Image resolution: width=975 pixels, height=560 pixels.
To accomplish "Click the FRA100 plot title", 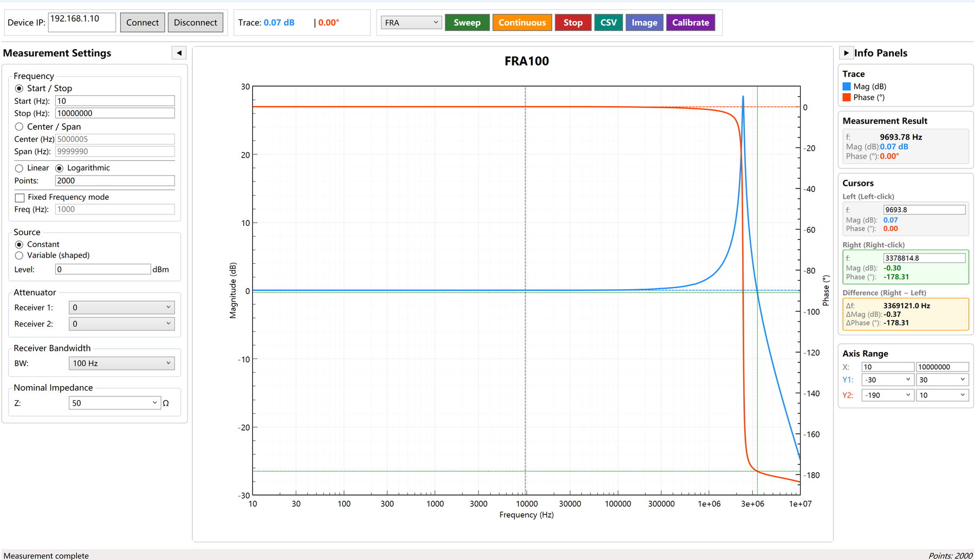I will click(526, 61).
